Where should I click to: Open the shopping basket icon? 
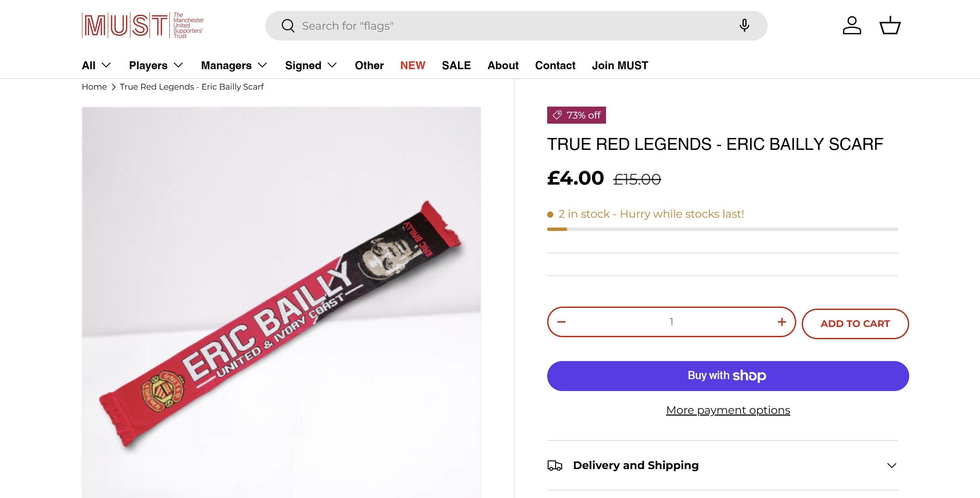(890, 26)
